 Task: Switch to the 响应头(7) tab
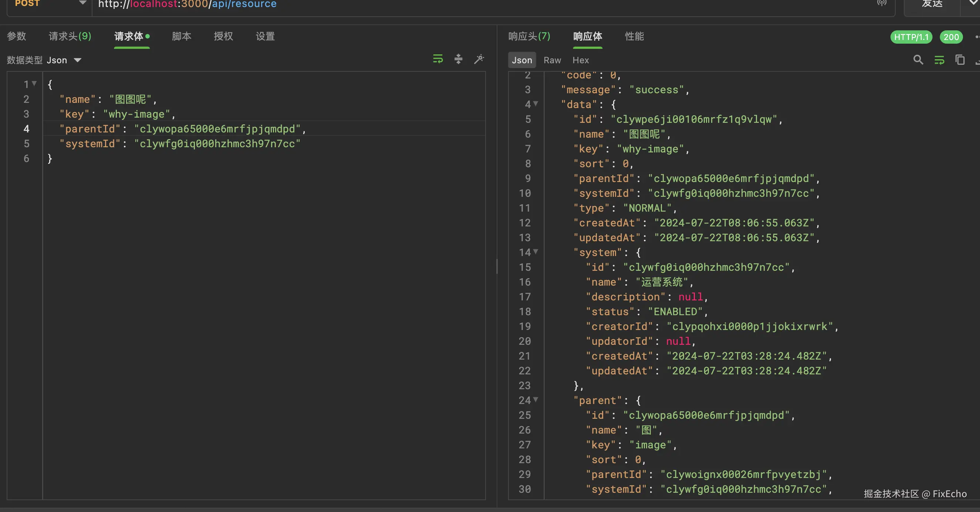coord(529,36)
